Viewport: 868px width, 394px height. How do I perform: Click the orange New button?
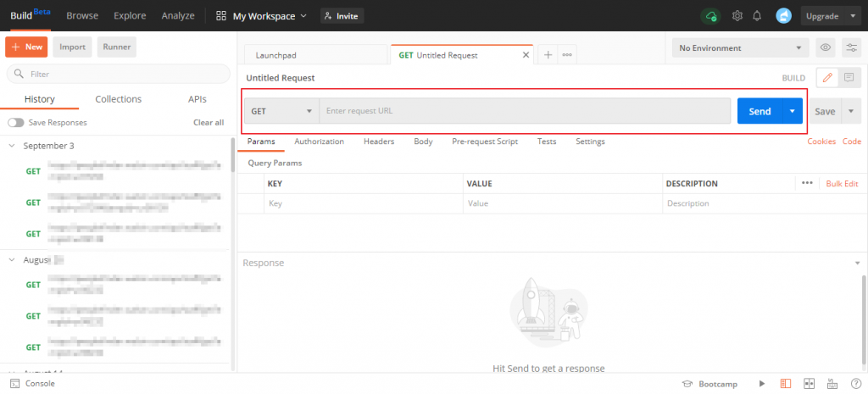(26, 47)
